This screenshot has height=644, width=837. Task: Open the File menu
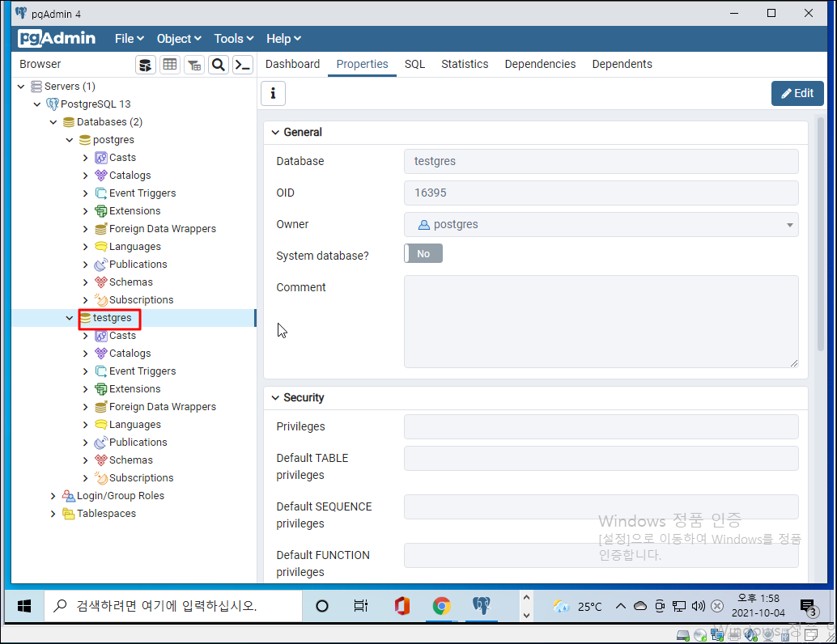click(x=130, y=38)
